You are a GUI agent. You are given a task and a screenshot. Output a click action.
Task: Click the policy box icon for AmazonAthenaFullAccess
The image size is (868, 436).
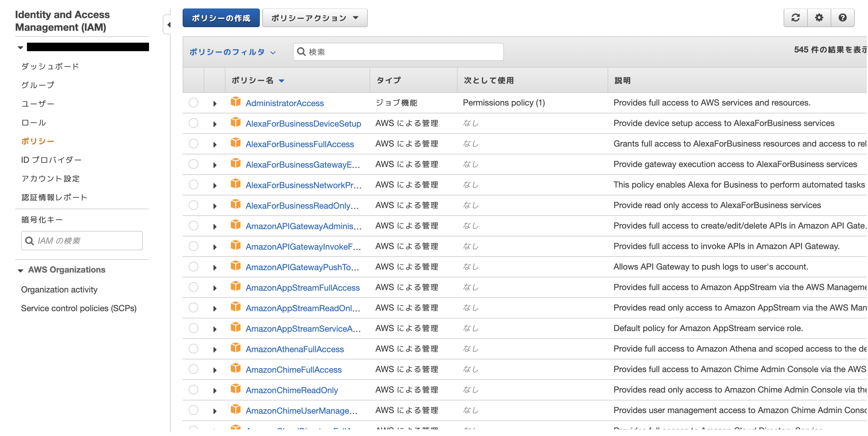tap(235, 348)
